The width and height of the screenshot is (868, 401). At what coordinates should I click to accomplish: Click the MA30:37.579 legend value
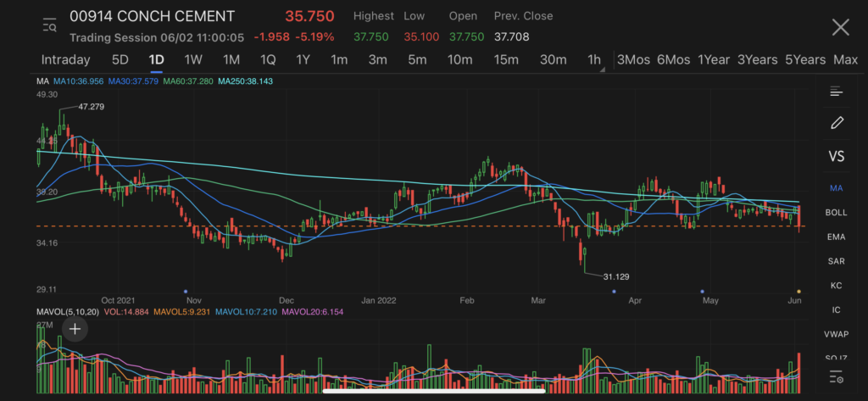pos(133,81)
